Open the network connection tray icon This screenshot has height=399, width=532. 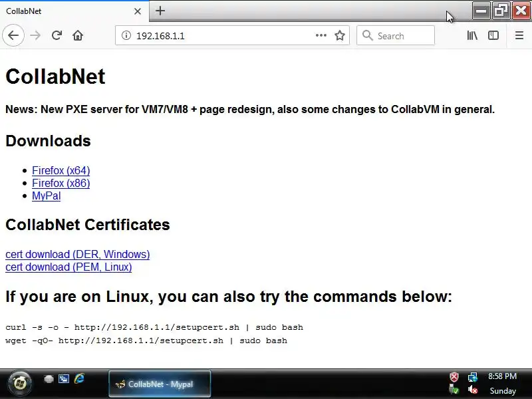coord(473,377)
